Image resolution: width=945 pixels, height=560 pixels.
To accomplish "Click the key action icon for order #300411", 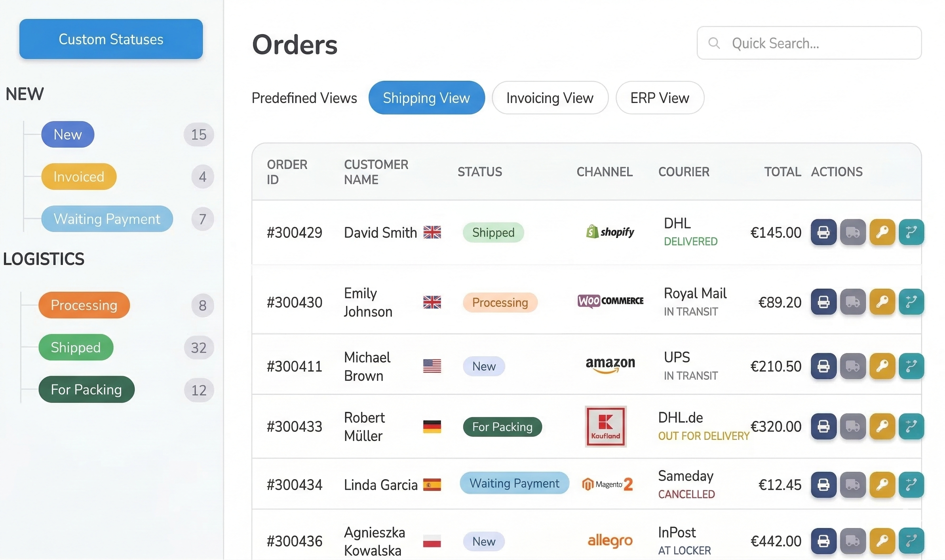I will point(882,366).
